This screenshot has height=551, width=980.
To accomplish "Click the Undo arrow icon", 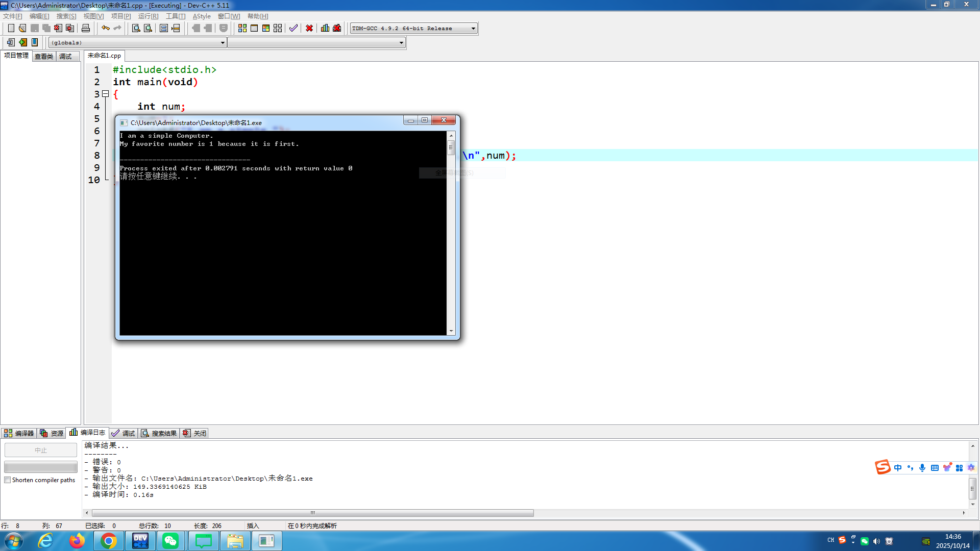I will tap(105, 28).
